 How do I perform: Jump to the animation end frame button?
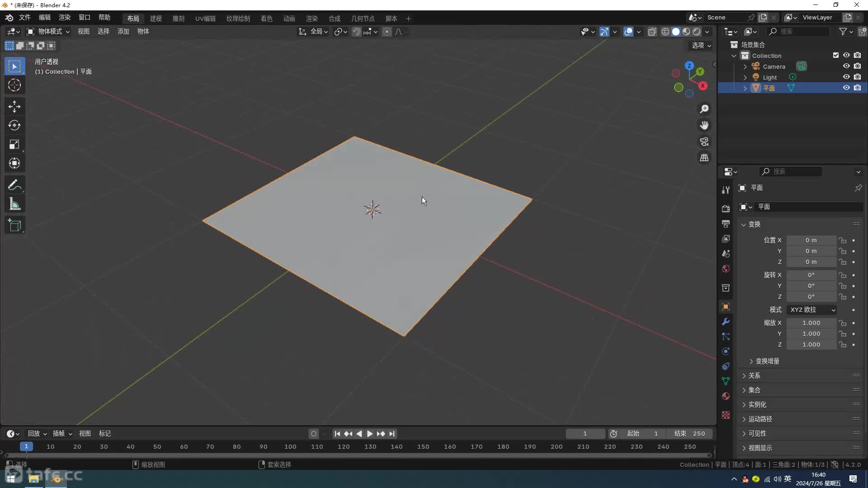point(392,434)
